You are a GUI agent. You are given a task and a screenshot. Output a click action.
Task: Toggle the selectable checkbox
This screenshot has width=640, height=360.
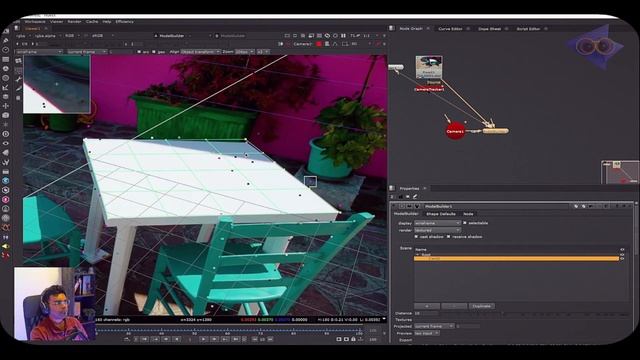(x=465, y=223)
